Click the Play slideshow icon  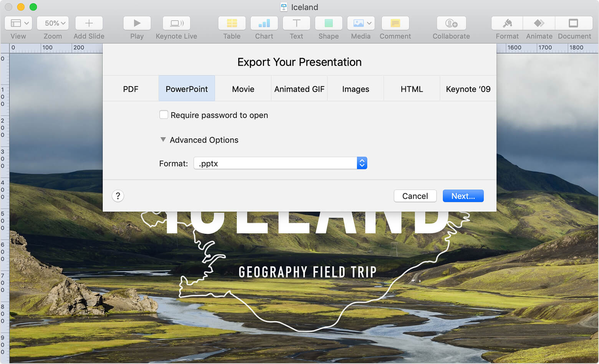click(137, 23)
